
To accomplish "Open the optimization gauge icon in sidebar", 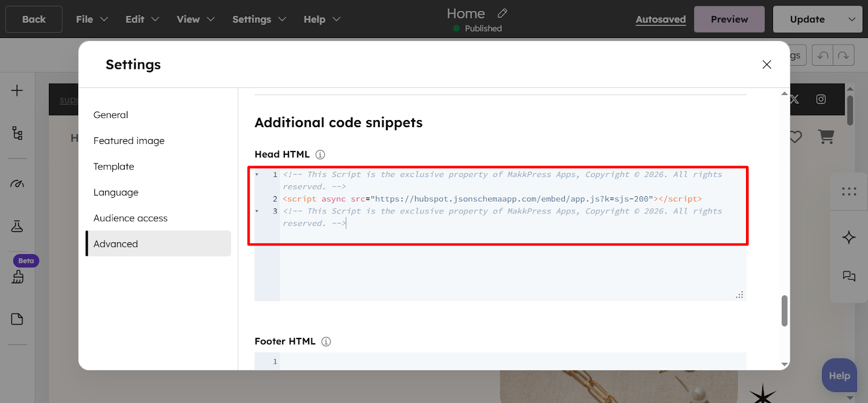I will [x=17, y=184].
